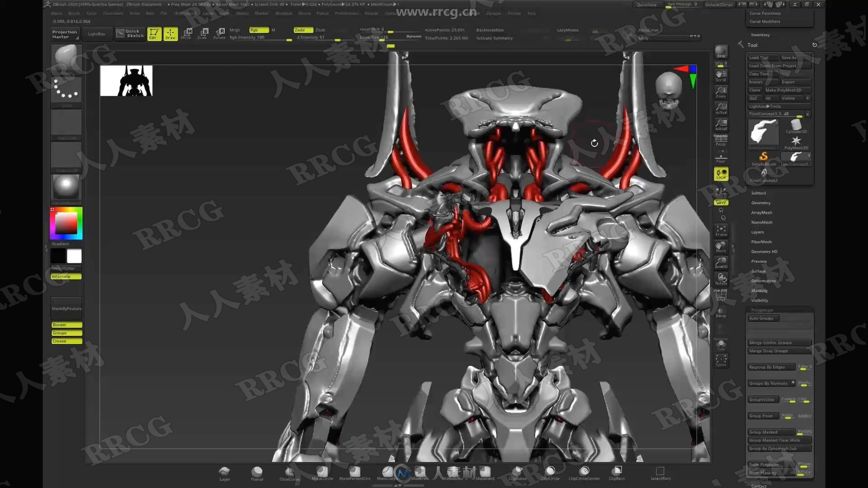Select the MaskRect brush

point(485,473)
